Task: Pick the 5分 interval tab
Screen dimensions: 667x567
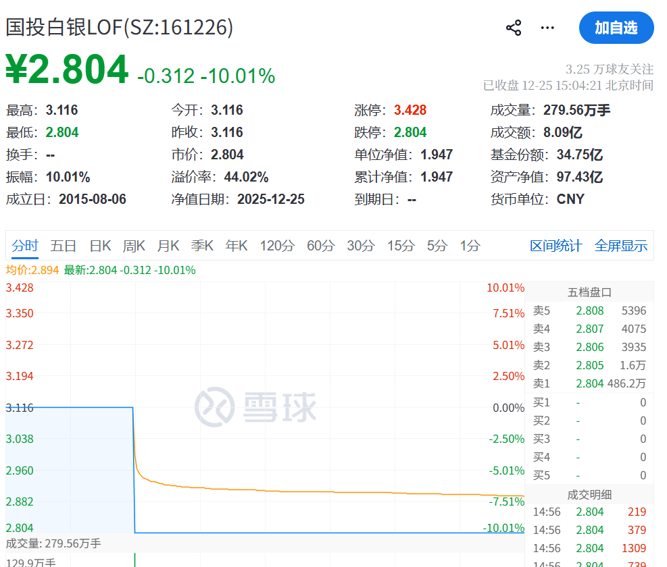Action: pos(437,245)
